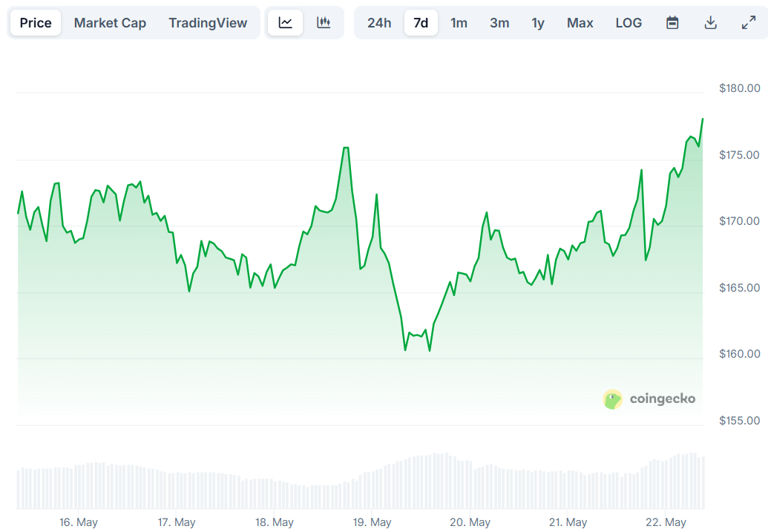
Task: Click the $175.00 axis label
Action: tap(739, 155)
